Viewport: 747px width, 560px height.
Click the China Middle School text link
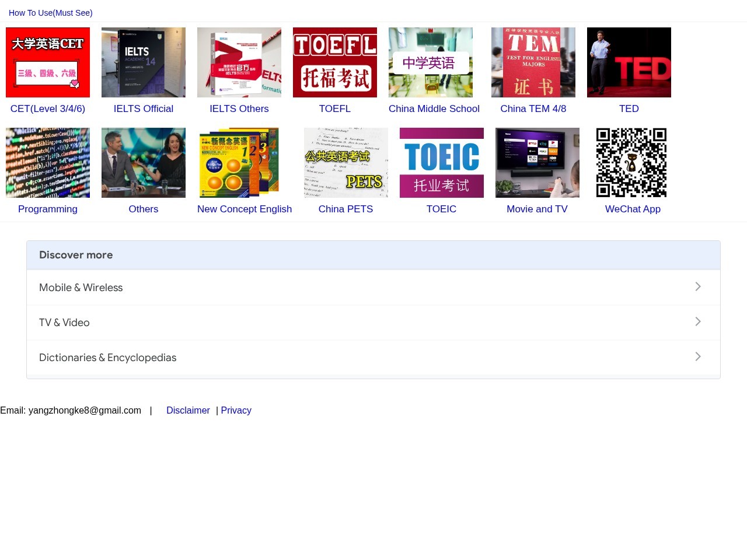pyautogui.click(x=434, y=108)
